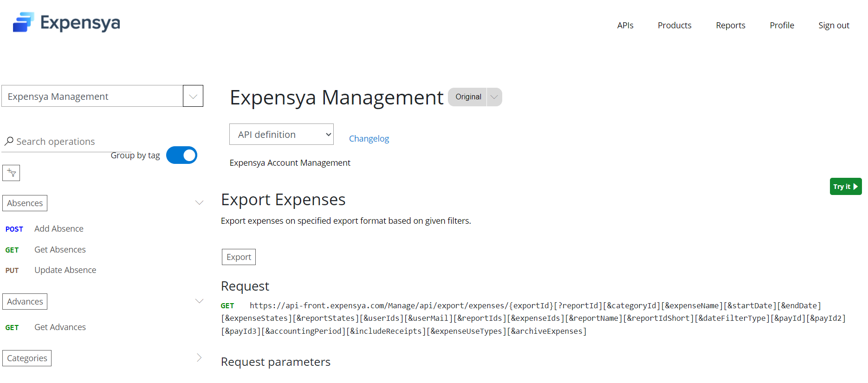
Task: Open the Original version dropdown
Action: (494, 97)
